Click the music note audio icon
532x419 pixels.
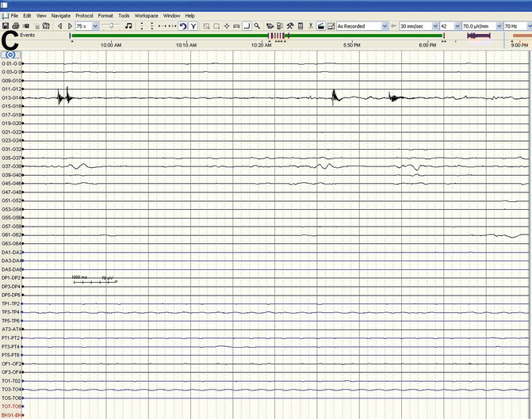click(x=128, y=26)
